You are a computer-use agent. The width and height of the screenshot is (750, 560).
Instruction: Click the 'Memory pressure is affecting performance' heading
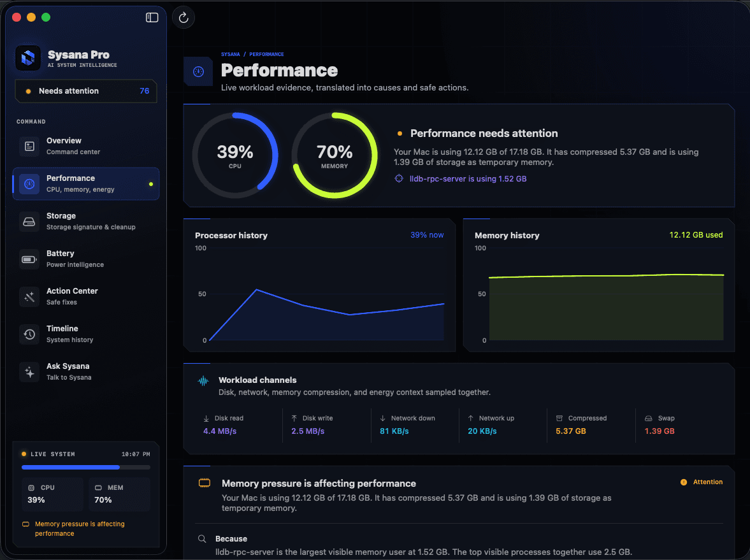click(319, 484)
